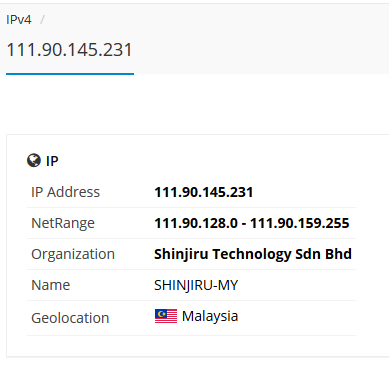Viewport: 389px width, 382px height.
Task: Click the Malaysia geolocation text
Action: pos(210,316)
